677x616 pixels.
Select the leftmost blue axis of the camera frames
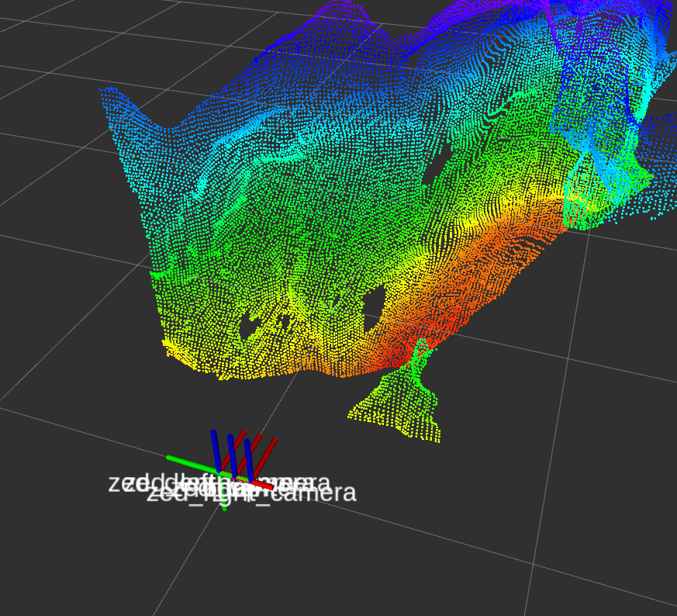(x=216, y=448)
